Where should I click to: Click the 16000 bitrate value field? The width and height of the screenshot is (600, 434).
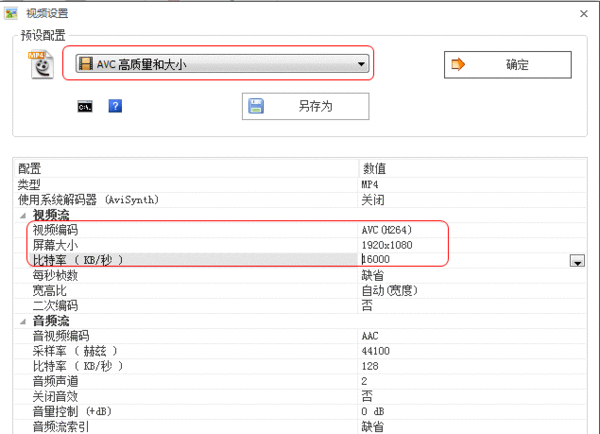pyautogui.click(x=460, y=260)
